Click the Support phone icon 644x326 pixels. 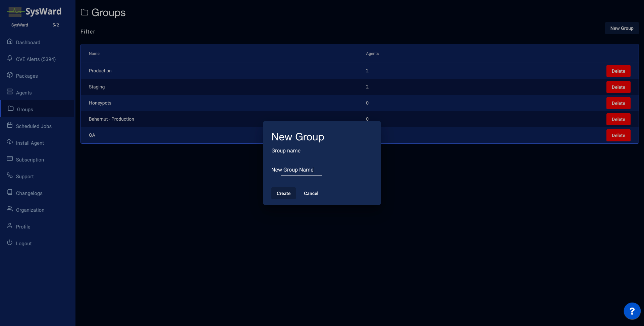[x=10, y=176]
